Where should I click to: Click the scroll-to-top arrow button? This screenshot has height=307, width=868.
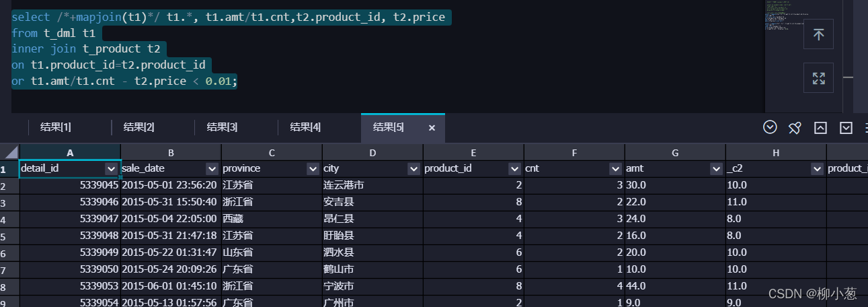(818, 34)
